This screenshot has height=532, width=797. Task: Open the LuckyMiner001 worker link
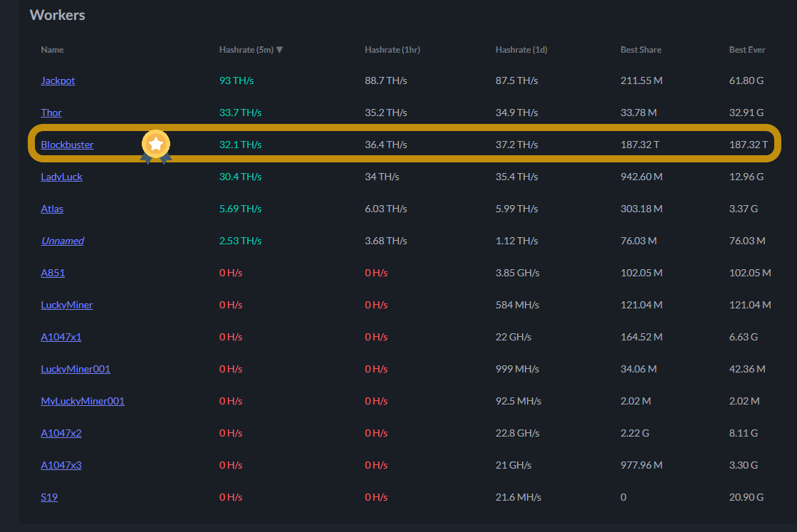click(75, 368)
